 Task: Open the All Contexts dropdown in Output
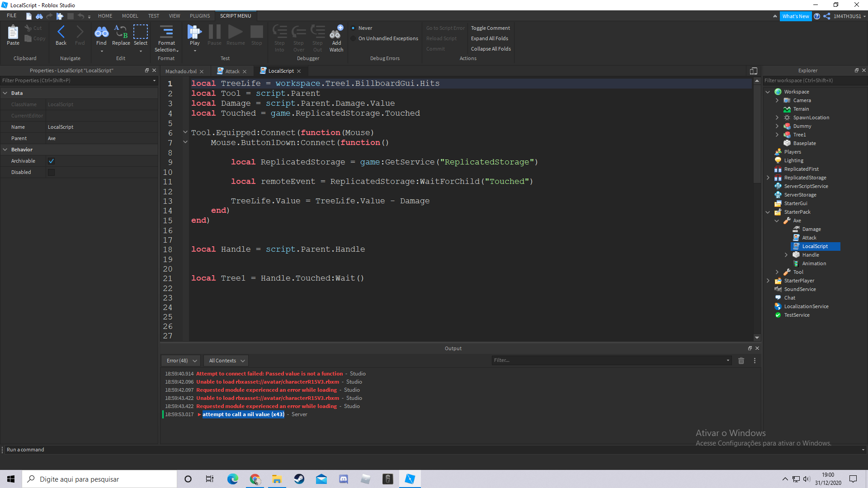coord(226,360)
